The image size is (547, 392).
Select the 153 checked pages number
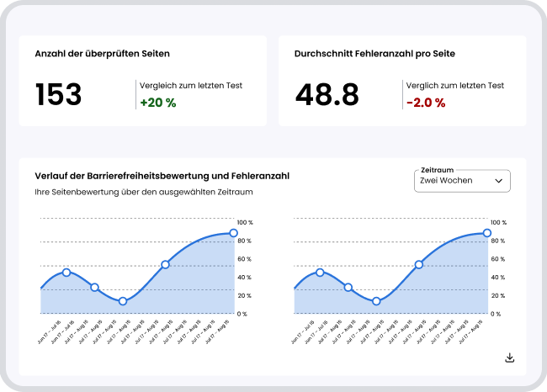(x=58, y=94)
